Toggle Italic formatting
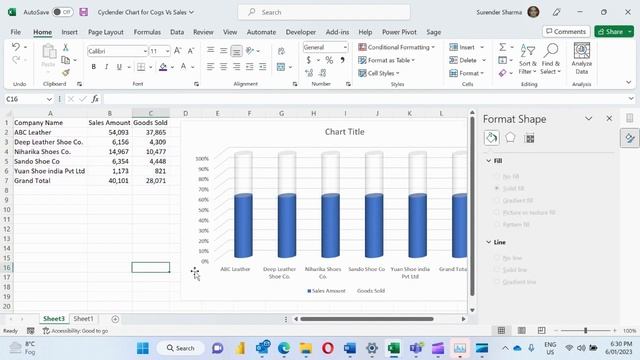Viewport: 640px width, 360px height. click(x=106, y=67)
